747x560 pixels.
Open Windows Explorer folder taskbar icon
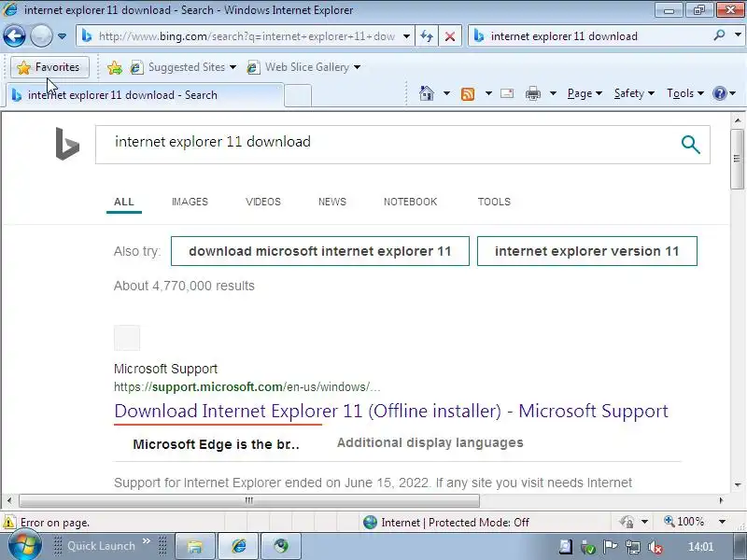point(195,546)
